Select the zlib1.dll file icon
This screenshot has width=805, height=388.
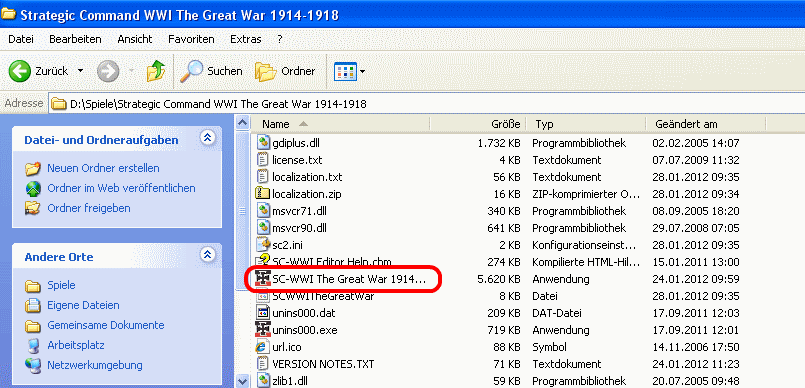pyautogui.click(x=263, y=381)
